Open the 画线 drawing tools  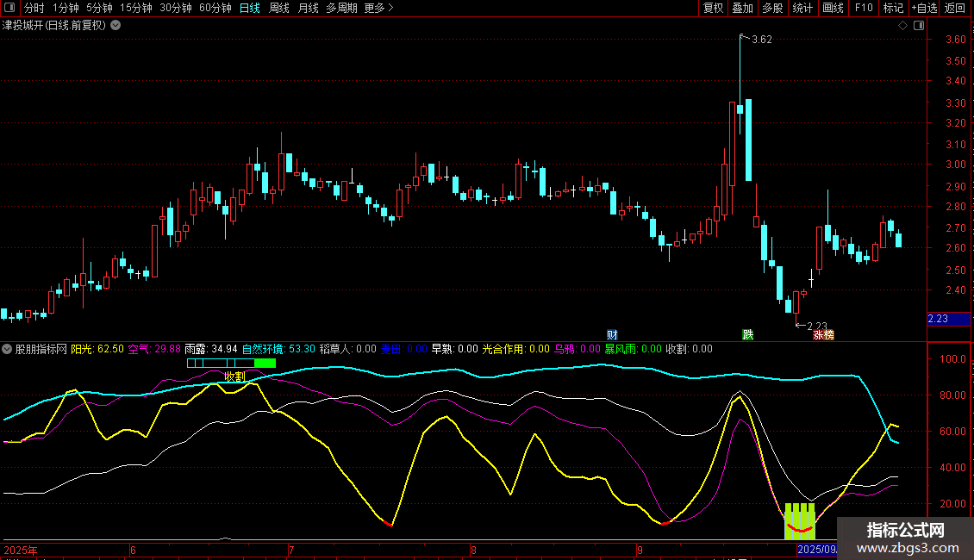coord(833,8)
